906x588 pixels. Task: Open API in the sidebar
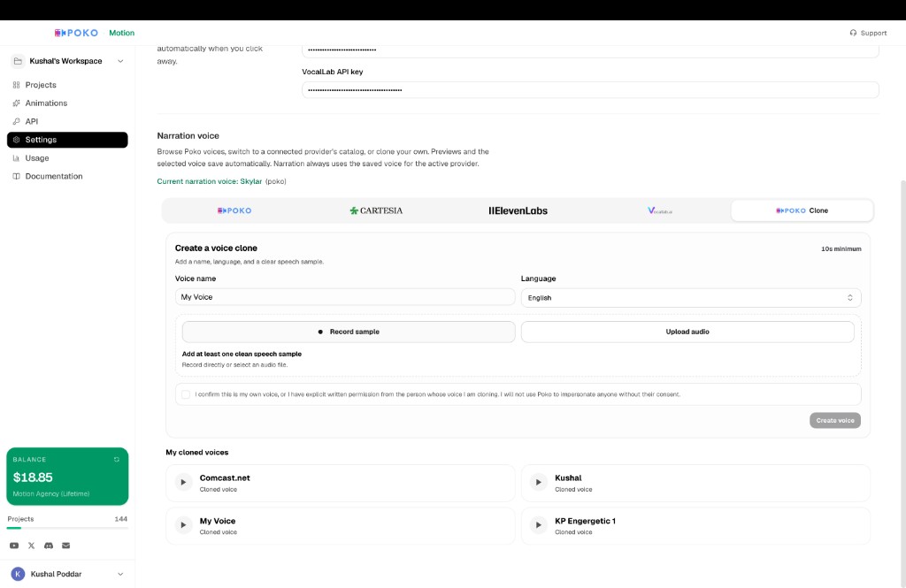click(67, 121)
